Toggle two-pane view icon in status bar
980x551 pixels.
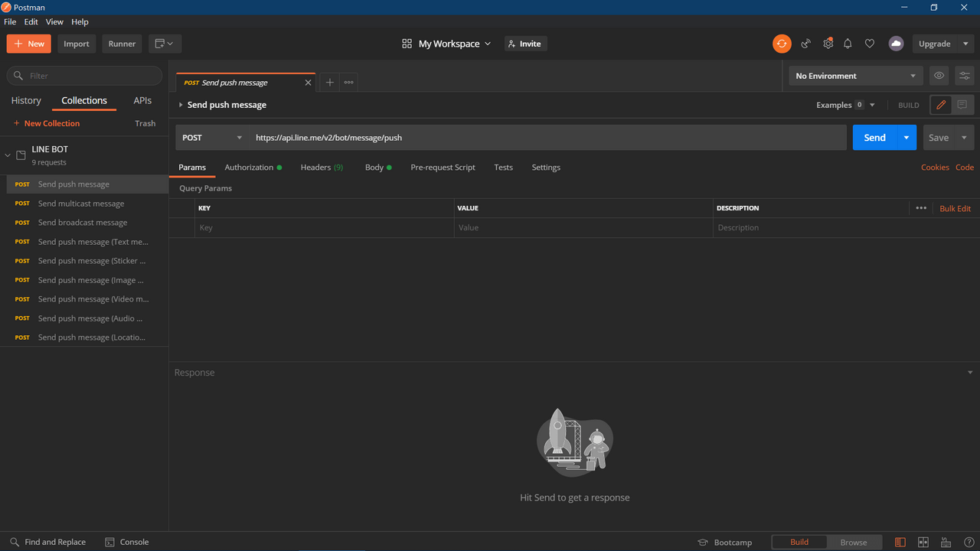coord(923,542)
